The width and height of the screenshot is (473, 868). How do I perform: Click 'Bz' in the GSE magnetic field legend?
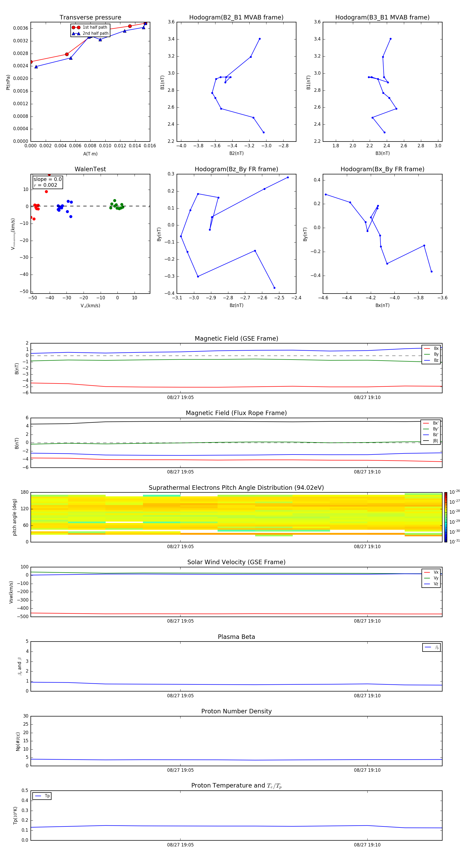coord(431,360)
